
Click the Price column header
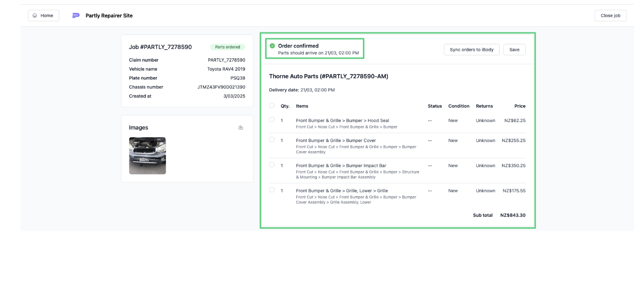520,106
